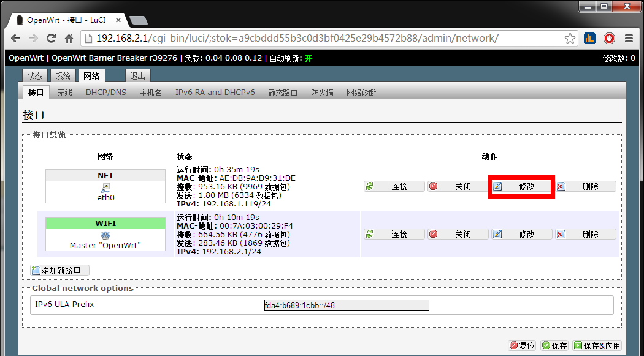Select the IPv4 192.168.1.119/24 text
The image size is (644, 356).
(x=236, y=204)
